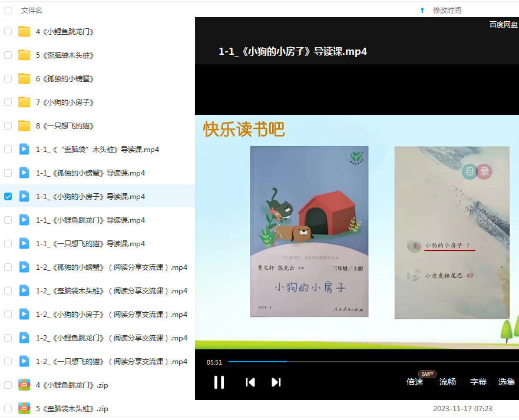519x420 pixels.
Task: Check box for 1-2_《一只想飞的猫》 sharing lesson
Action: pos(8,362)
